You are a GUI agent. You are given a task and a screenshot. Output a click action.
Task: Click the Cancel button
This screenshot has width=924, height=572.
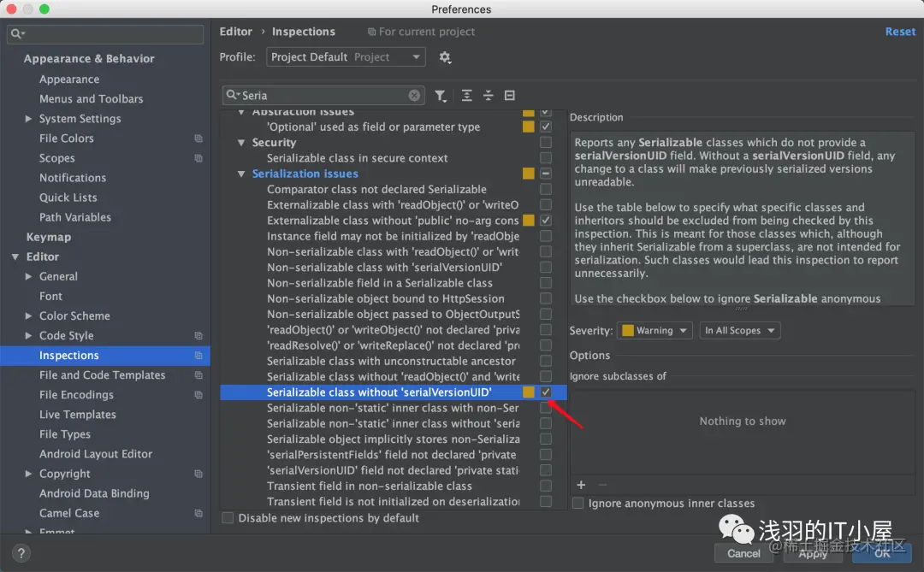743,553
